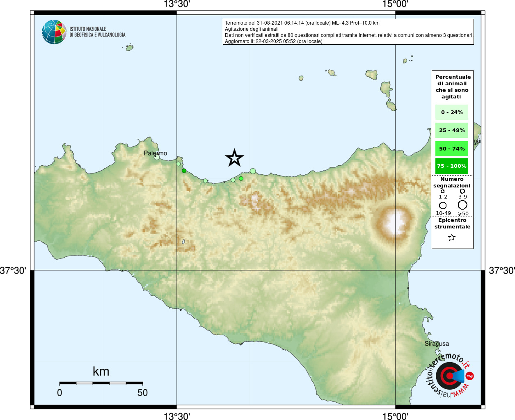The width and height of the screenshot is (515, 420).
Task: Click the Palermo city label
Action: (x=156, y=153)
